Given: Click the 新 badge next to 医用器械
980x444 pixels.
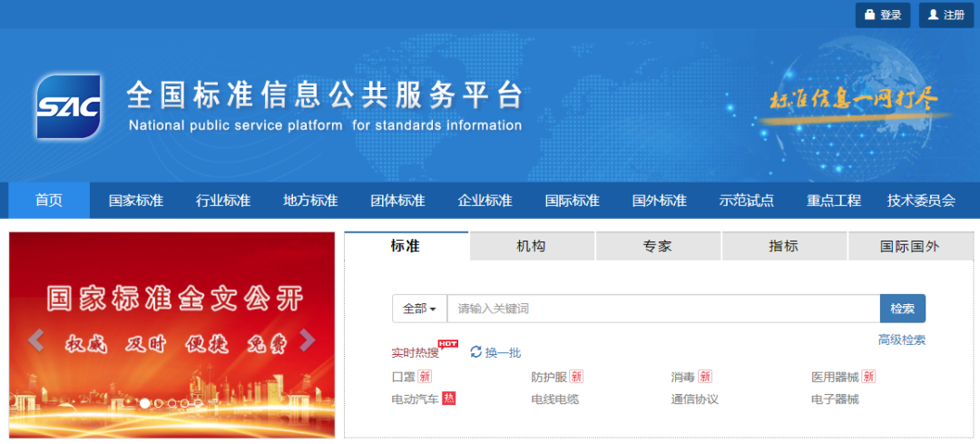Looking at the screenshot, I should click(868, 377).
